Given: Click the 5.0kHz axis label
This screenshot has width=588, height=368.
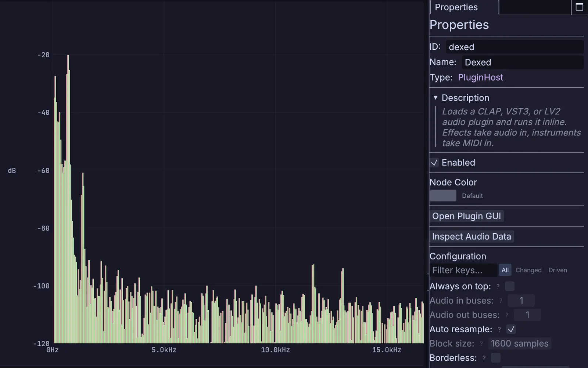Looking at the screenshot, I should (164, 350).
